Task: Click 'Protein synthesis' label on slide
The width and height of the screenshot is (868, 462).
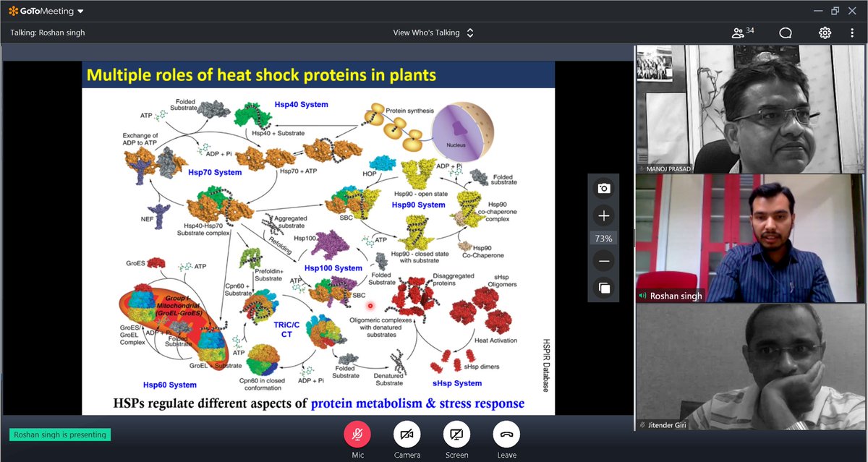Action: 409,111
